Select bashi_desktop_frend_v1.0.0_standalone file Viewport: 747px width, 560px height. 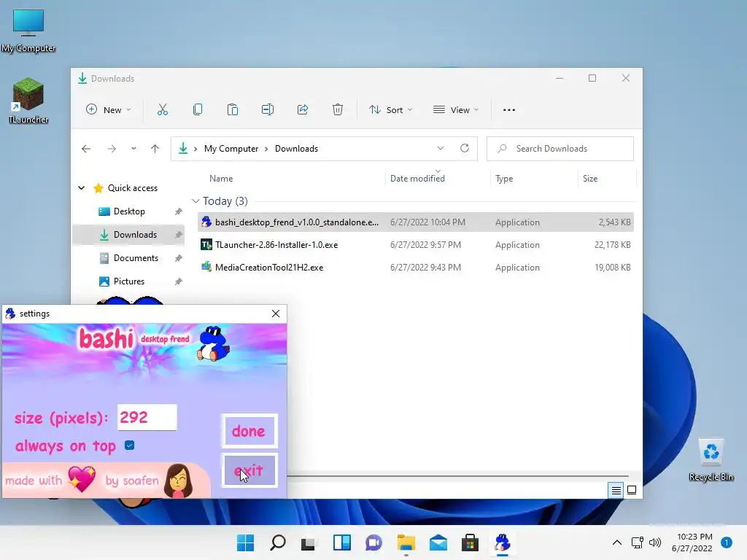[x=415, y=222]
